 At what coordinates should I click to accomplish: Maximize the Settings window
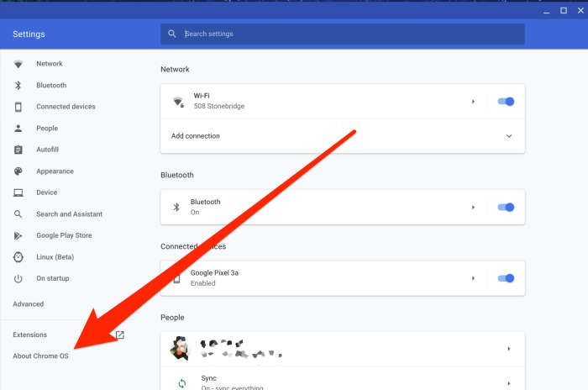pos(564,11)
